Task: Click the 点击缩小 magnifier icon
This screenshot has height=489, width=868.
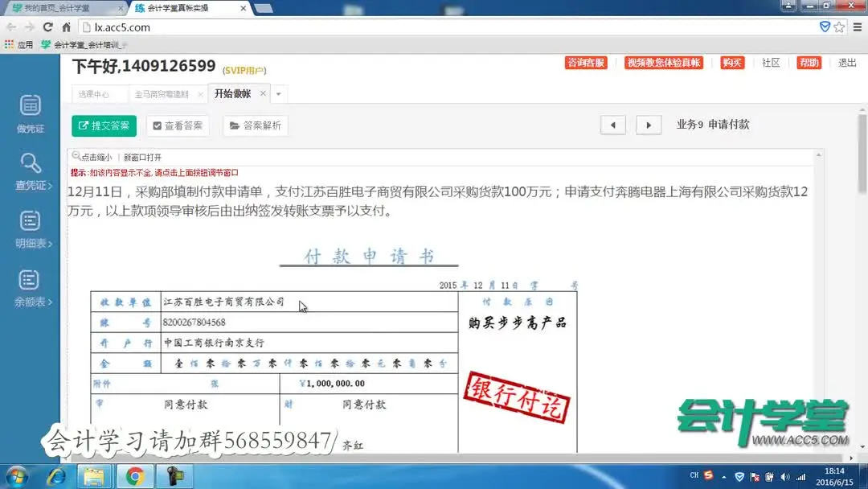Action: coord(76,157)
